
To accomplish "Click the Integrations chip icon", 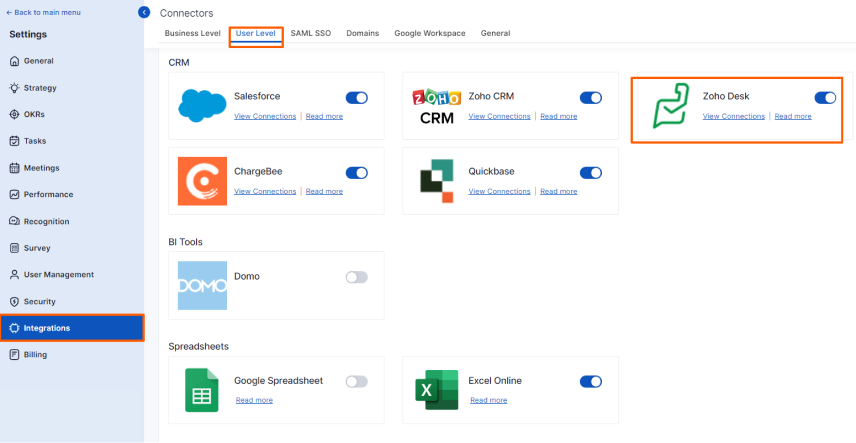I will point(15,328).
